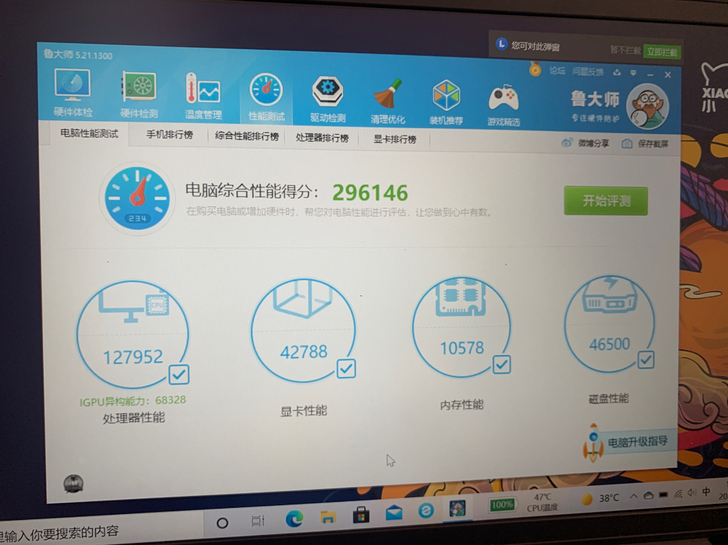728x545 pixels.
Task: Click the Wi-Fi network tray icon
Action: click(x=678, y=493)
